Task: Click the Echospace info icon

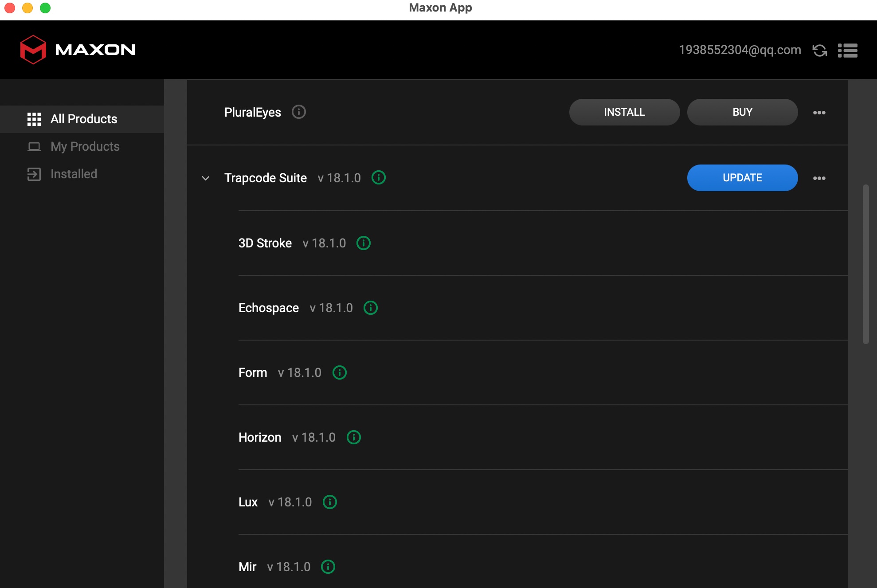Action: (371, 308)
